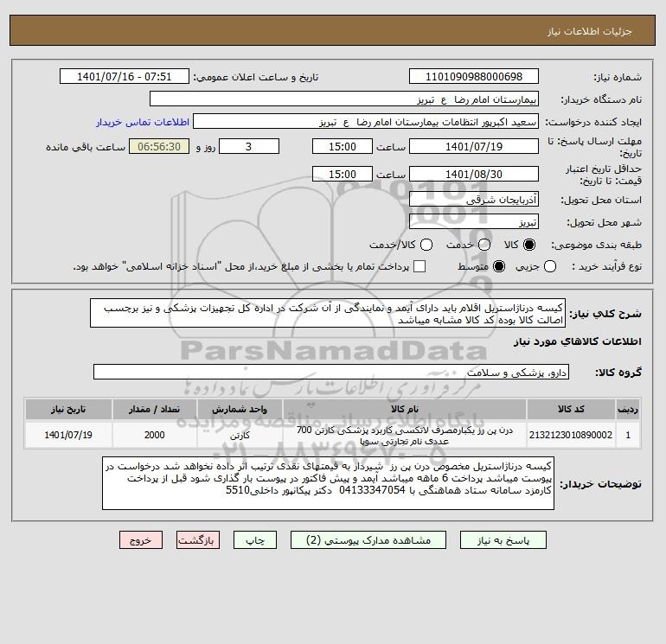
Task: Click the announcement date field 1401/07/16 - 07:51
Action: [124, 76]
